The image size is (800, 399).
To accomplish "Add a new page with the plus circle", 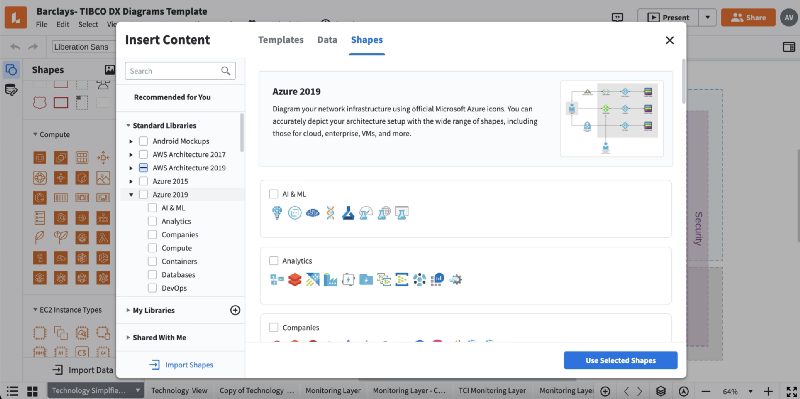I will [605, 391].
